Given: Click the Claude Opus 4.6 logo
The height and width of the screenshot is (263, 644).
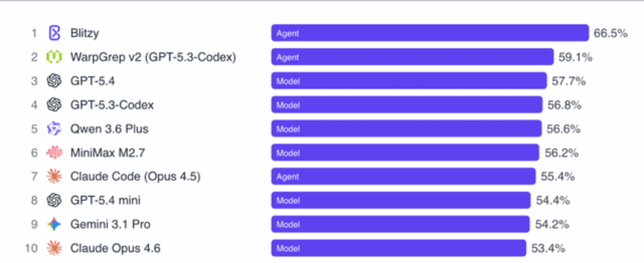Looking at the screenshot, I should coord(54,248).
